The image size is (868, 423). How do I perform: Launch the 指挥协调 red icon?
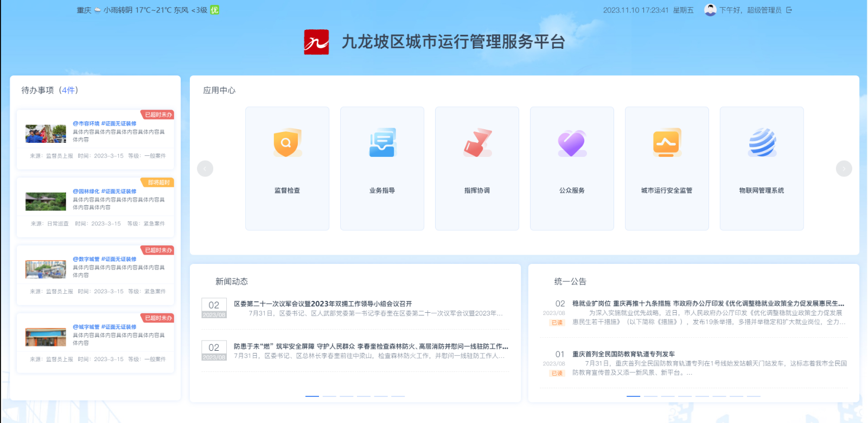(x=477, y=143)
